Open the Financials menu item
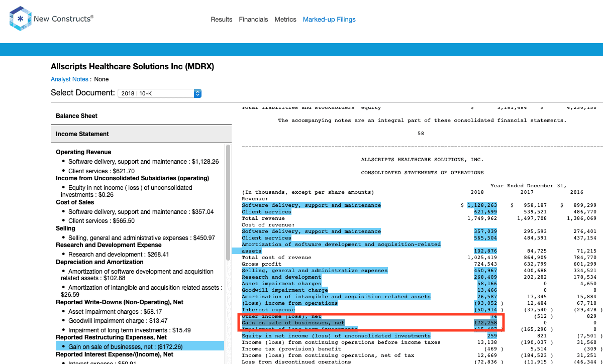Screen dimensions: 603x364 coord(253,20)
